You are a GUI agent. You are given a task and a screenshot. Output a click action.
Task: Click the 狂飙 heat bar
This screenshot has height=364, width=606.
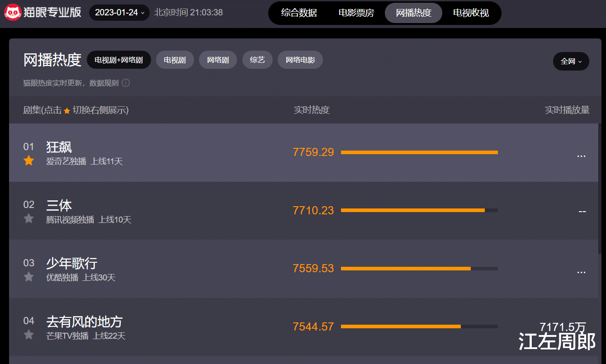(419, 152)
